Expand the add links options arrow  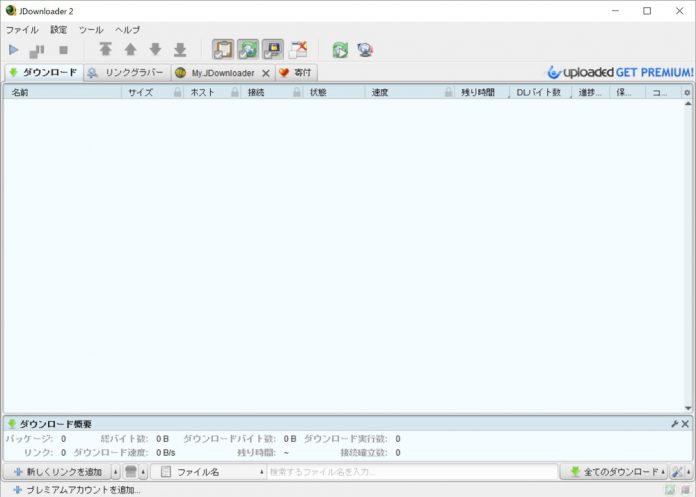coord(115,472)
